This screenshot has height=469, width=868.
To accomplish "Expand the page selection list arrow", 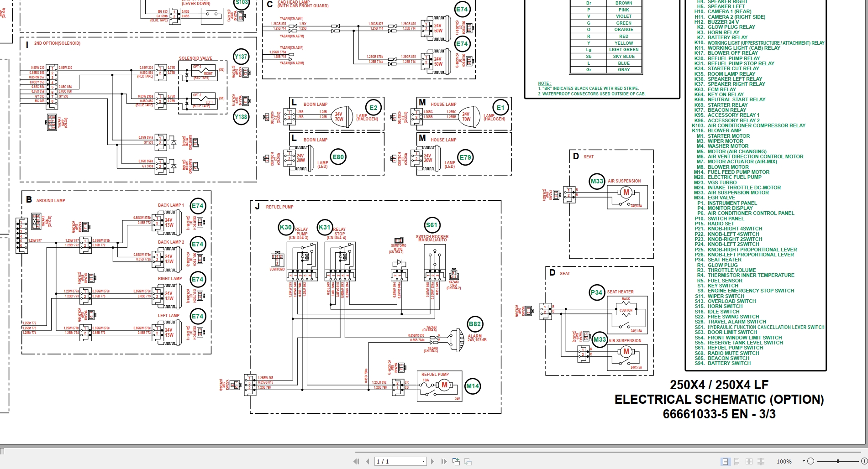I will (423, 462).
